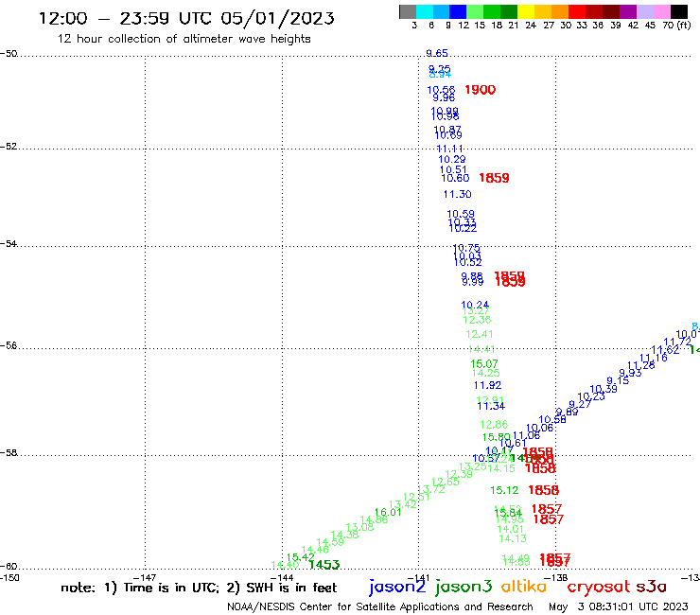Pick the bright red swatch in the legend
The image size is (700, 615).
point(576,11)
